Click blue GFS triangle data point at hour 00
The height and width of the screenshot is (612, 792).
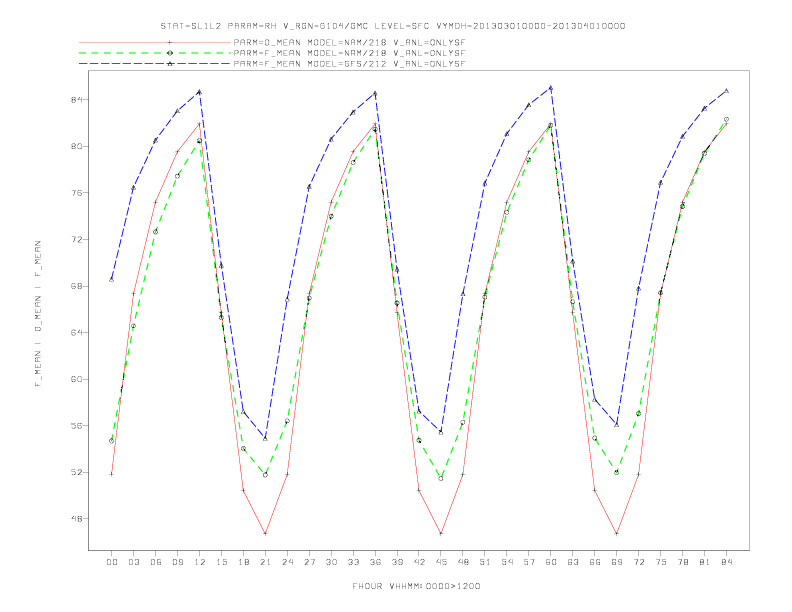(112, 279)
